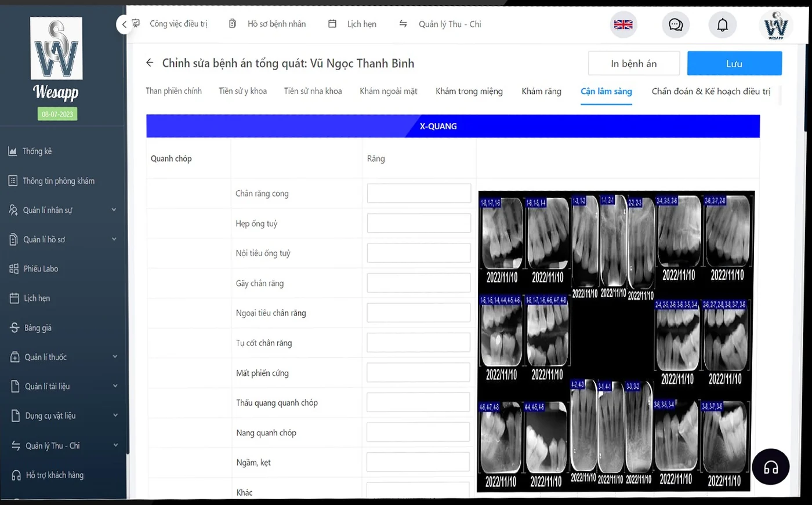Go back with the left arrow beside the title

point(150,63)
